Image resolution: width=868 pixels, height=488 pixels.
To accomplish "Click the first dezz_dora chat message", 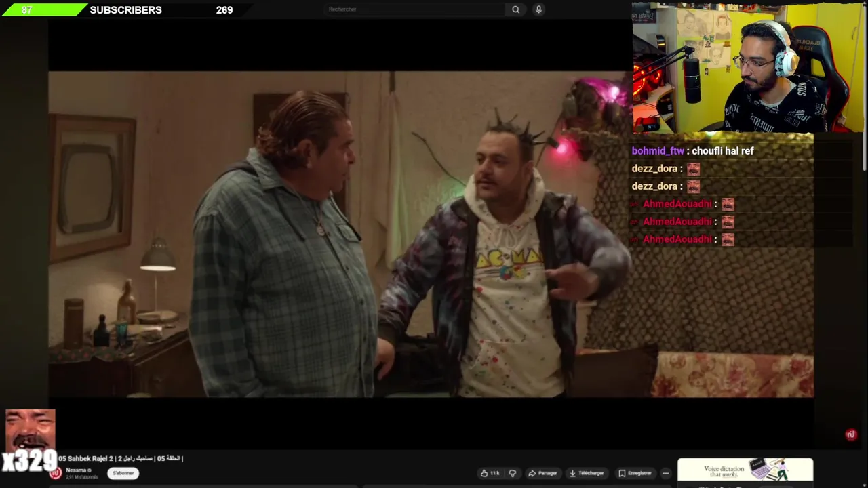I will [x=665, y=169].
